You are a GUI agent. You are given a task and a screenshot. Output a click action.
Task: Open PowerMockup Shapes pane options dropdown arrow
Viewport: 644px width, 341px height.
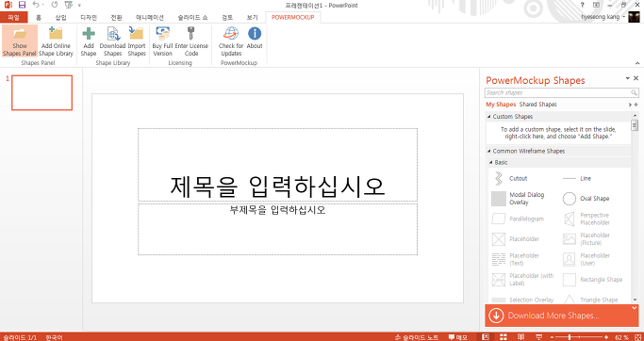tap(628, 78)
